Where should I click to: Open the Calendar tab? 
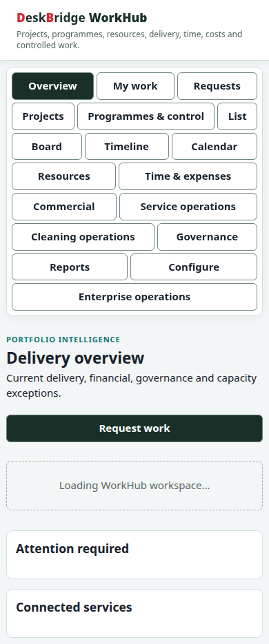tap(215, 147)
